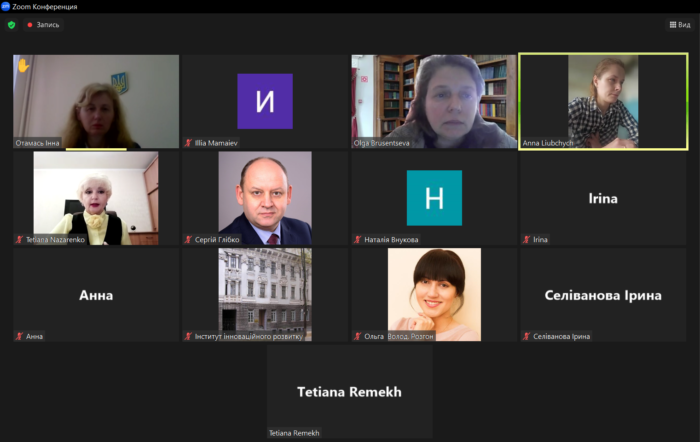
Task: Click muted mic icon beside Irina label
Action: [x=527, y=240]
